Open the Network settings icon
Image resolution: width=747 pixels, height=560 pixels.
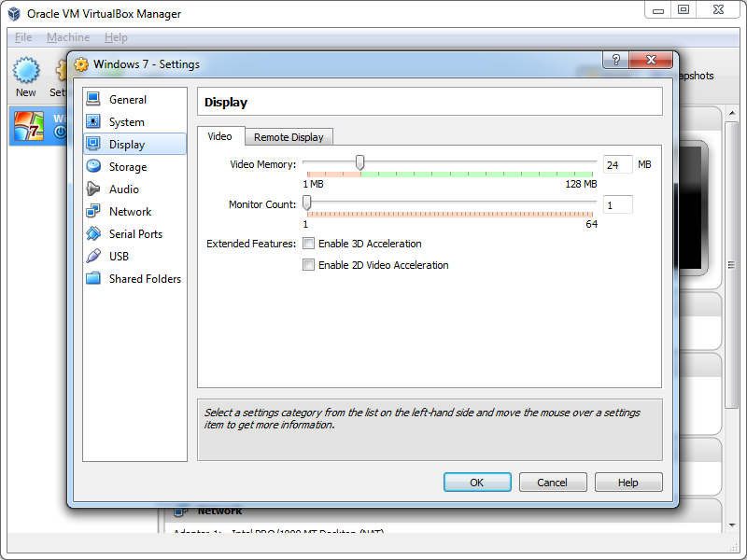click(93, 211)
